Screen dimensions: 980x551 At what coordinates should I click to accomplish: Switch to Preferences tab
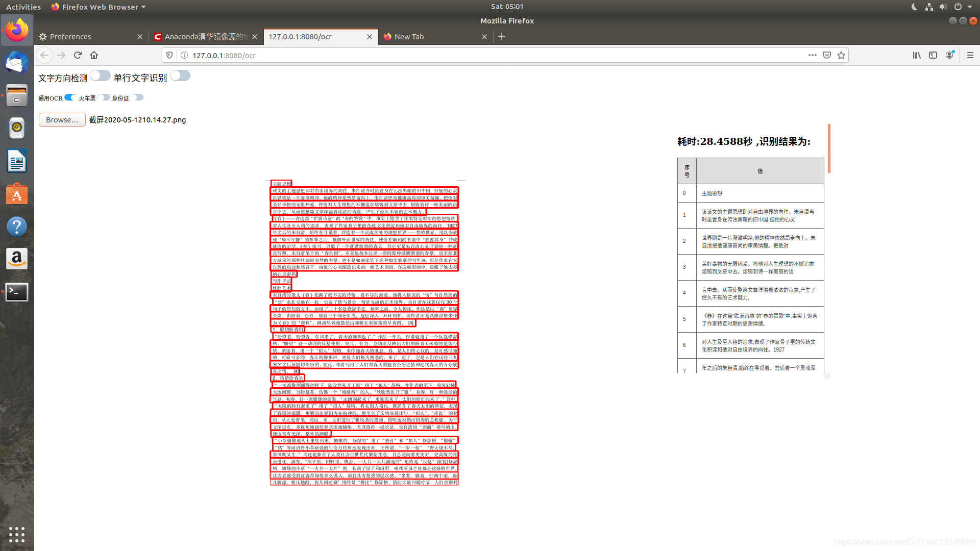coord(70,37)
